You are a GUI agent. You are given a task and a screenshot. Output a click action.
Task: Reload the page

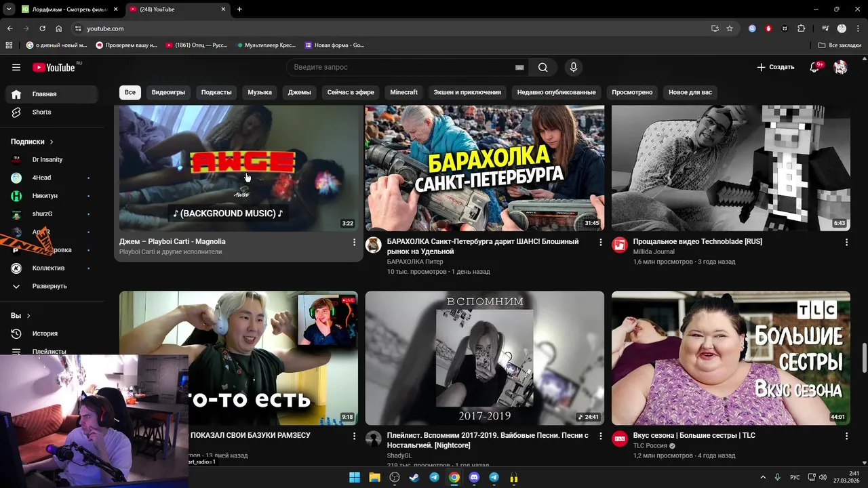[x=42, y=28]
